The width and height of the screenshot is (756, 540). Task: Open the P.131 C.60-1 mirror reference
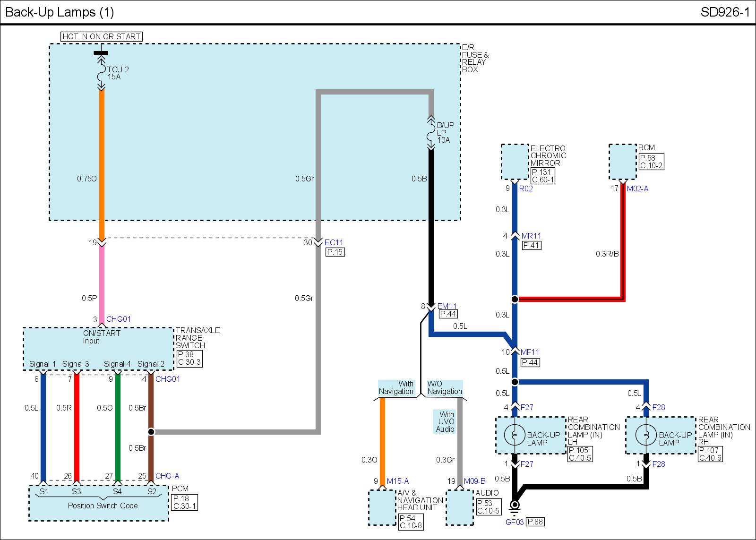click(x=543, y=176)
